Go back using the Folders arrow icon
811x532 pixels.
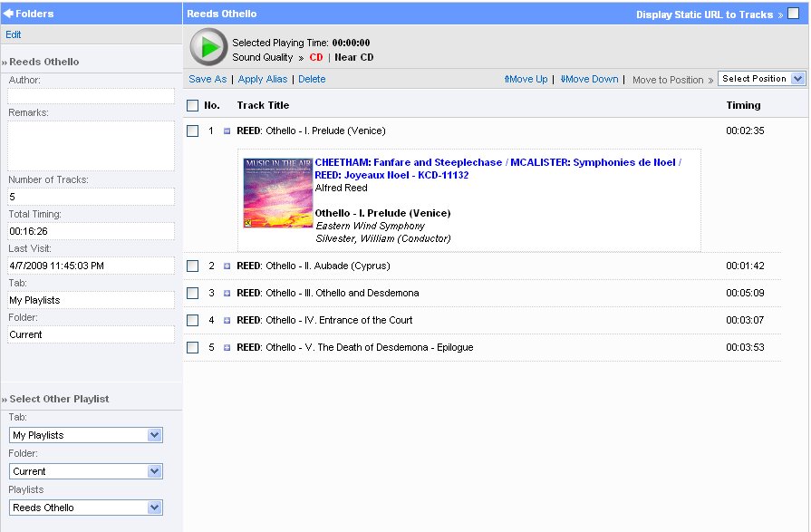pyautogui.click(x=8, y=14)
